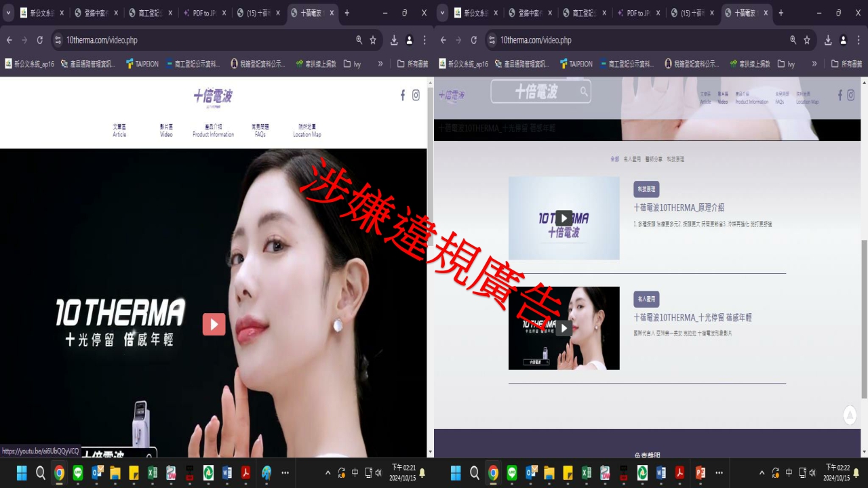868x488 pixels.
Task: Open the TAIPEION bookmark in right browser
Action: coord(575,64)
